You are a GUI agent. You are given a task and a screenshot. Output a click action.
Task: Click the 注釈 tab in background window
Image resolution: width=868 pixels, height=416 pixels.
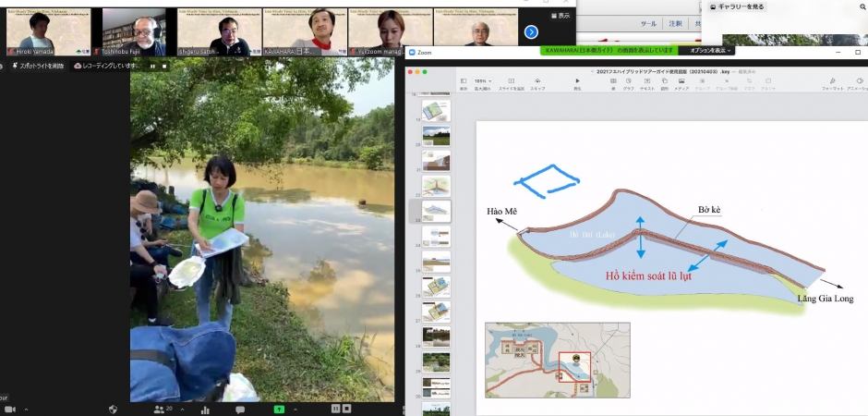click(675, 24)
